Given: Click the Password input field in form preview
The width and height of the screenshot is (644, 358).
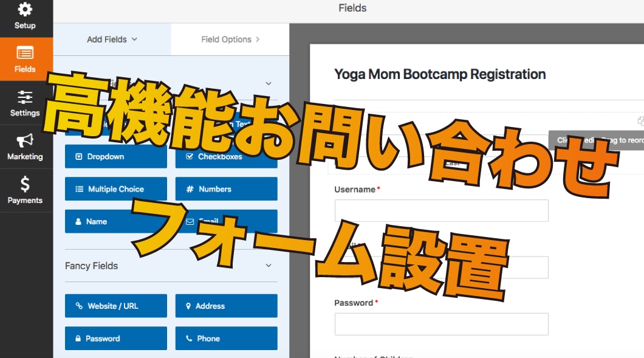Looking at the screenshot, I should [442, 324].
